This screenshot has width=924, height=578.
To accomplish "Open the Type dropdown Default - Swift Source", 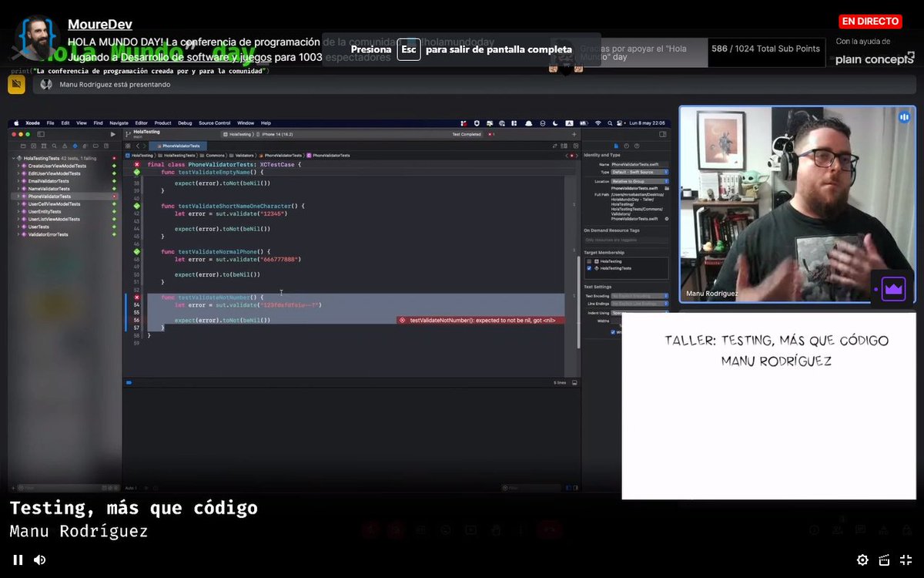I will (x=640, y=172).
